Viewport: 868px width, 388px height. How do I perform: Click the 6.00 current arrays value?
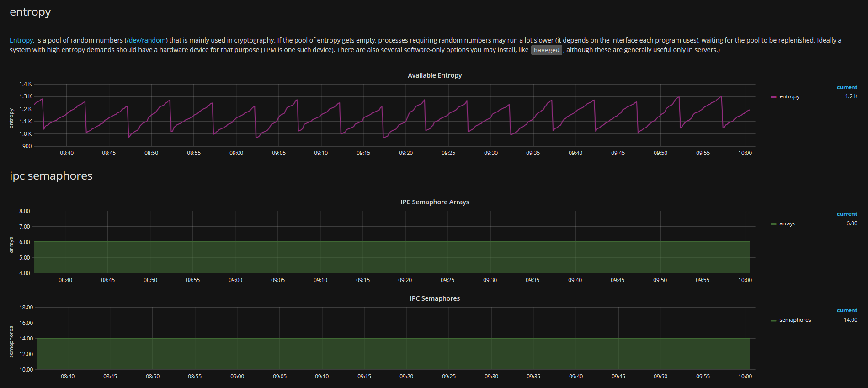[852, 223]
